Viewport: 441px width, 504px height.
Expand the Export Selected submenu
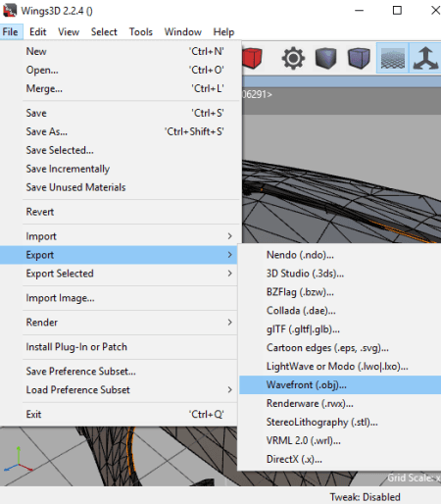(119, 274)
